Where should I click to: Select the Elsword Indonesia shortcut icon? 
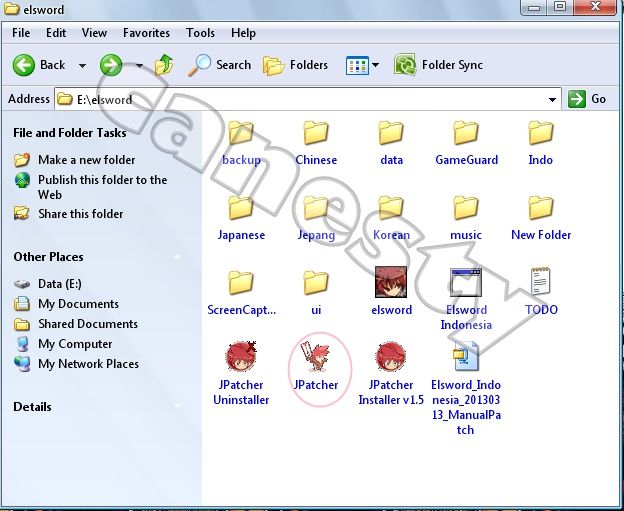pyautogui.click(x=466, y=283)
